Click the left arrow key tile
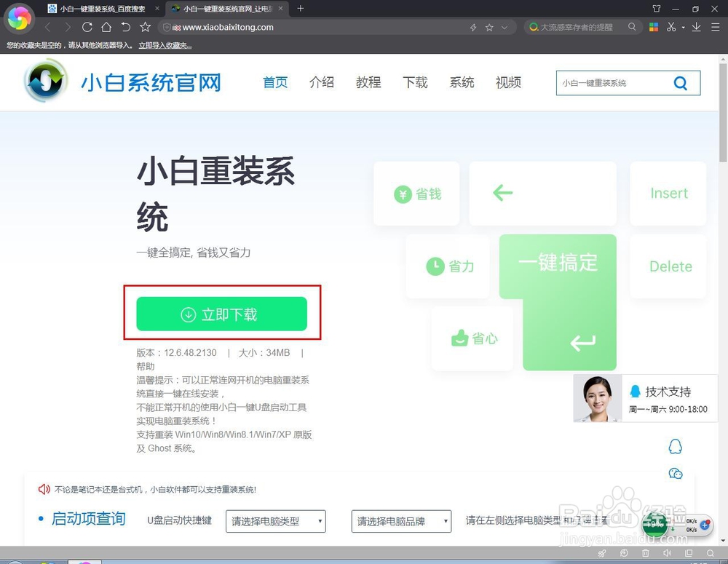The image size is (728, 564). point(543,194)
